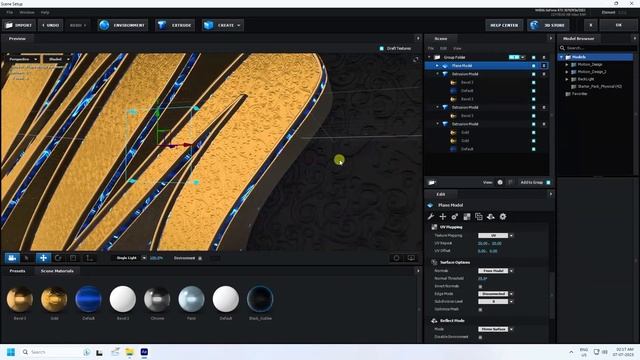Open the checkerboard UV tab in Edit panel
Screen dimensions: 640x360
(x=467, y=217)
